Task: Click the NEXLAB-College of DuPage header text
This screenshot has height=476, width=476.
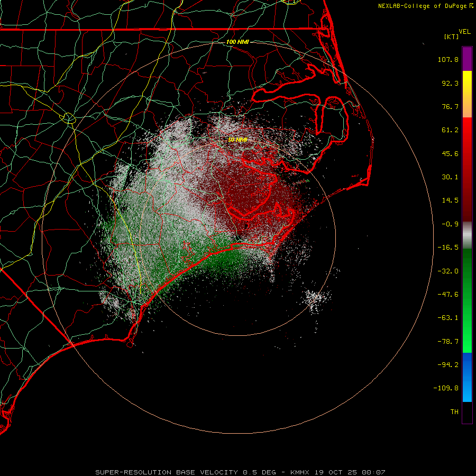Action: (422, 6)
